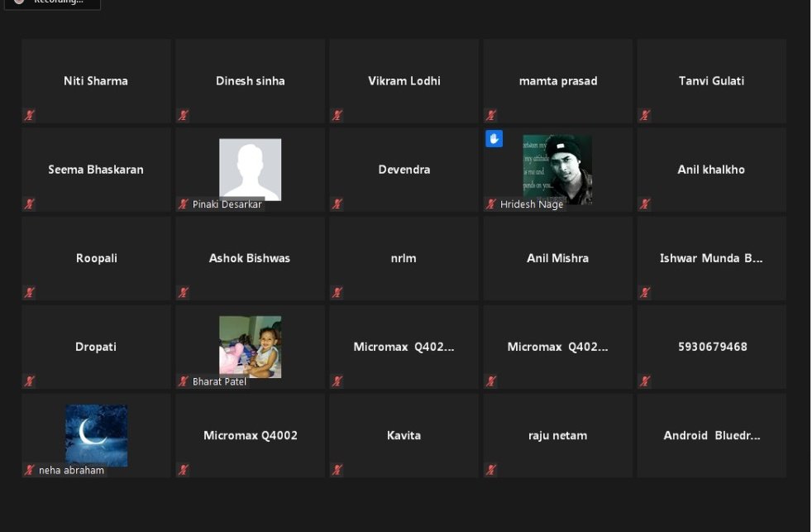Select the Anil Mishra participant name
The width and height of the screenshot is (812, 532).
pyautogui.click(x=557, y=258)
